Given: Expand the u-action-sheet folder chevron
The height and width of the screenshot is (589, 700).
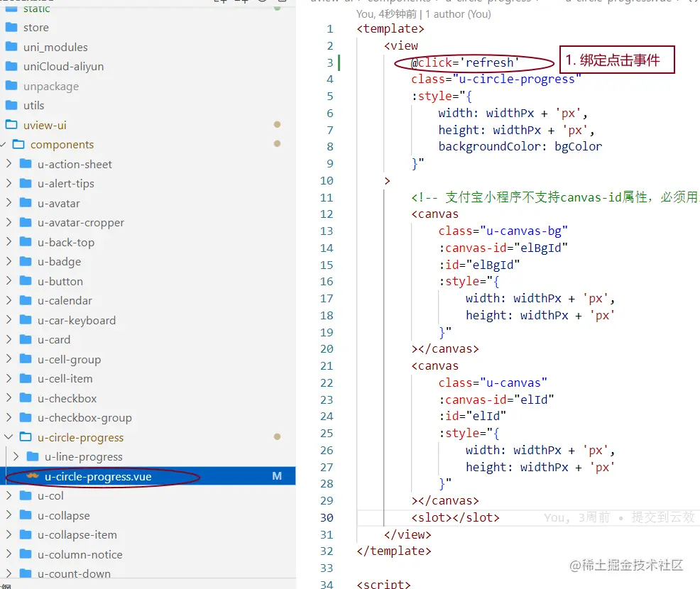Looking at the screenshot, I should tap(9, 164).
